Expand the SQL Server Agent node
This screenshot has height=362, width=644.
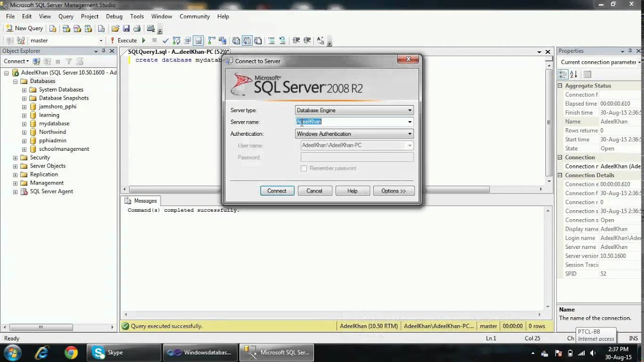(15, 192)
